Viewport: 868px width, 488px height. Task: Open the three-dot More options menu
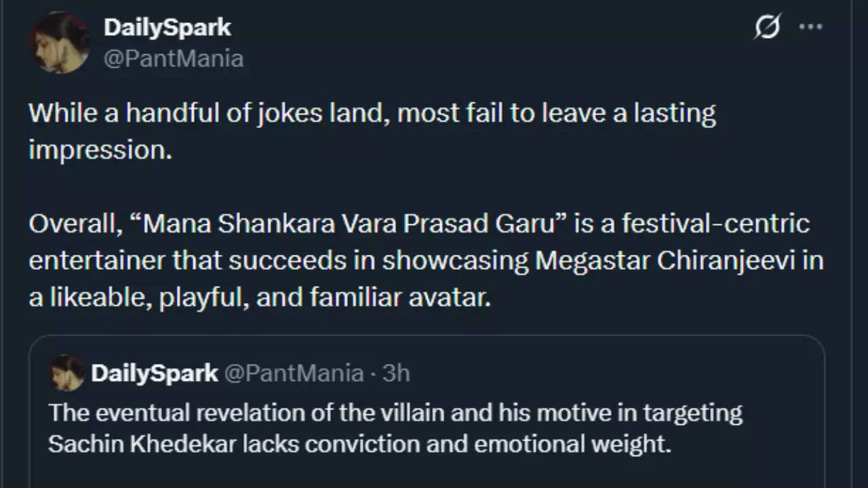(810, 28)
